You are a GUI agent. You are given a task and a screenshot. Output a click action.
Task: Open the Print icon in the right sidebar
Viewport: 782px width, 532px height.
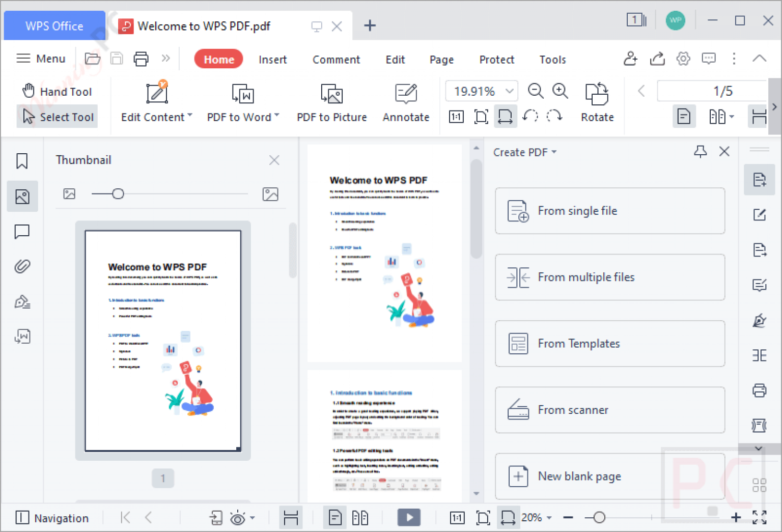click(759, 390)
